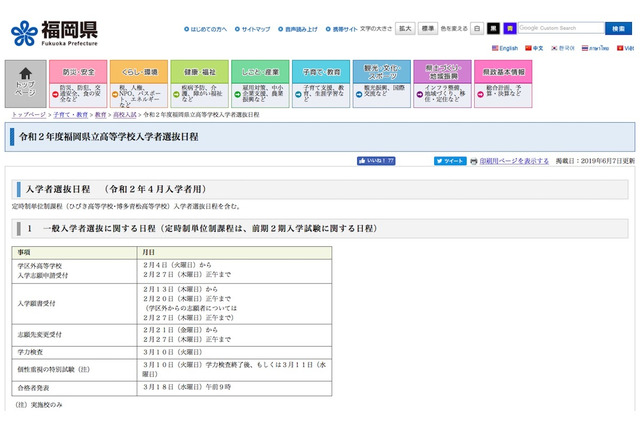Click トップページ breadcrumb link
640x426 pixels.
point(29,115)
